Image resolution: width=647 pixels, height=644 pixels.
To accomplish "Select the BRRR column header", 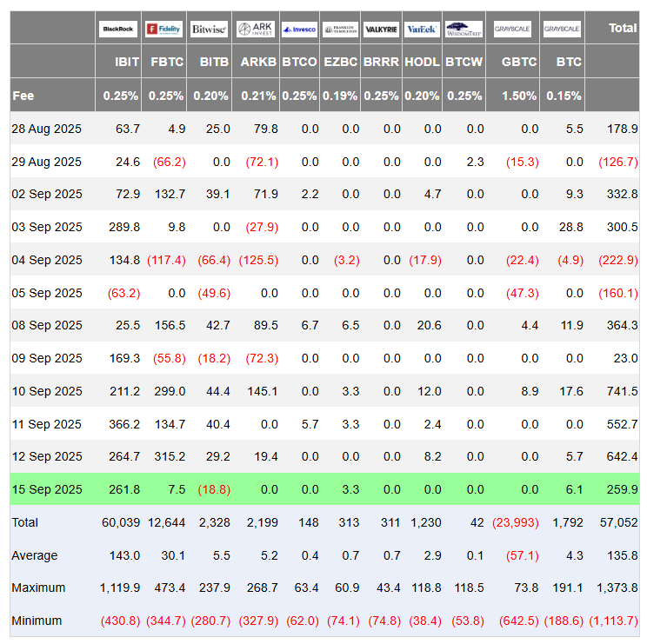I will tap(381, 62).
